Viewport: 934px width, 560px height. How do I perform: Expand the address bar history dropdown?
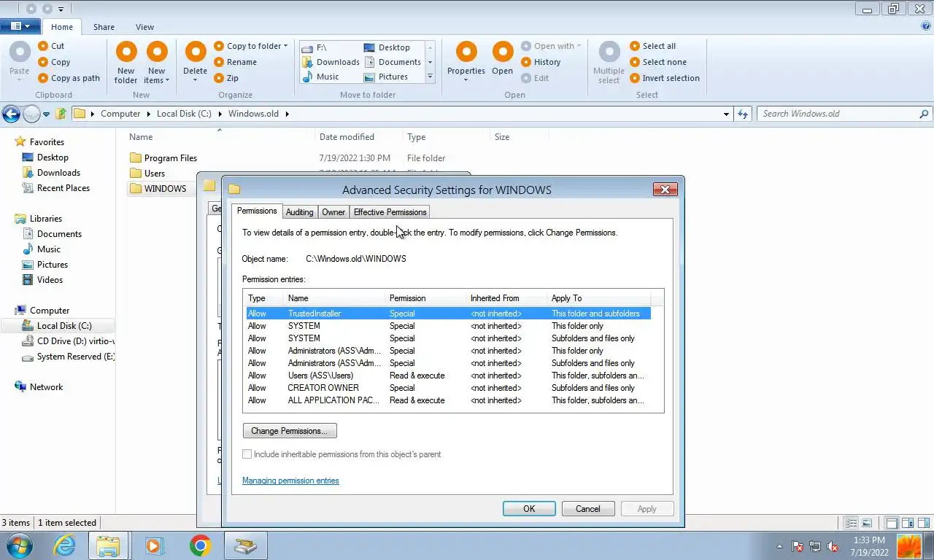tap(726, 114)
